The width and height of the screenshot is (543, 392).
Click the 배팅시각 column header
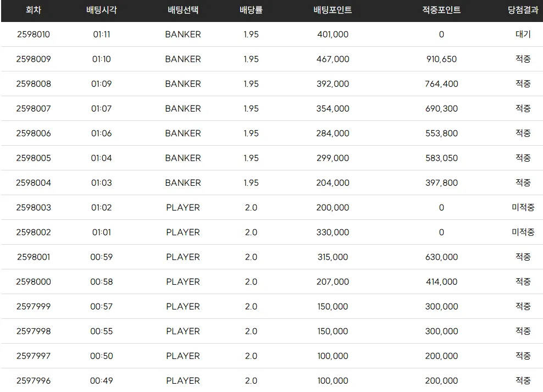click(x=101, y=10)
